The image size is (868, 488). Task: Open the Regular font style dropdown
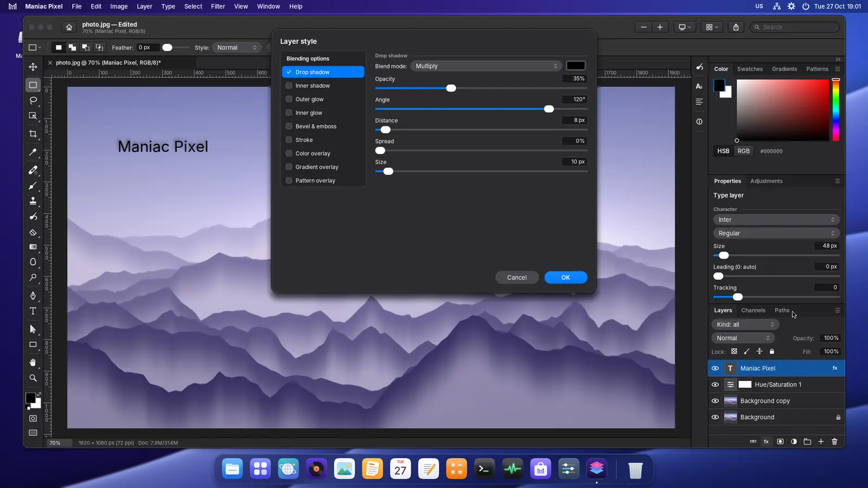pos(776,233)
